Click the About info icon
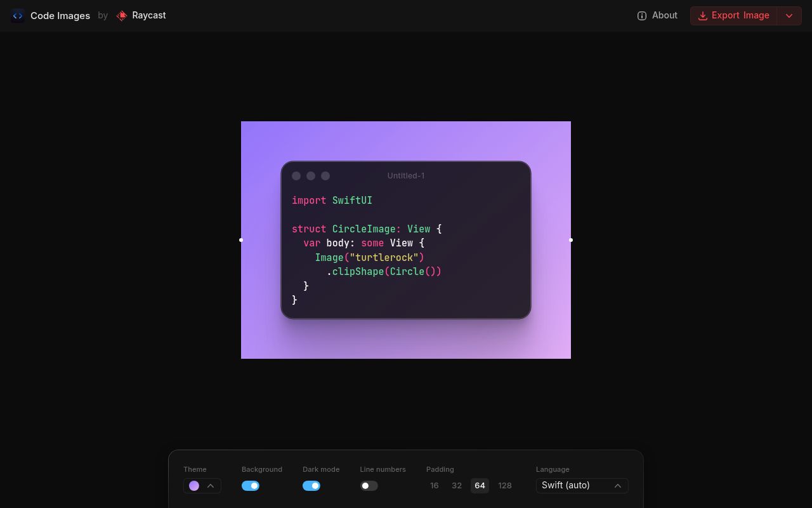This screenshot has width=812, height=508. [641, 16]
